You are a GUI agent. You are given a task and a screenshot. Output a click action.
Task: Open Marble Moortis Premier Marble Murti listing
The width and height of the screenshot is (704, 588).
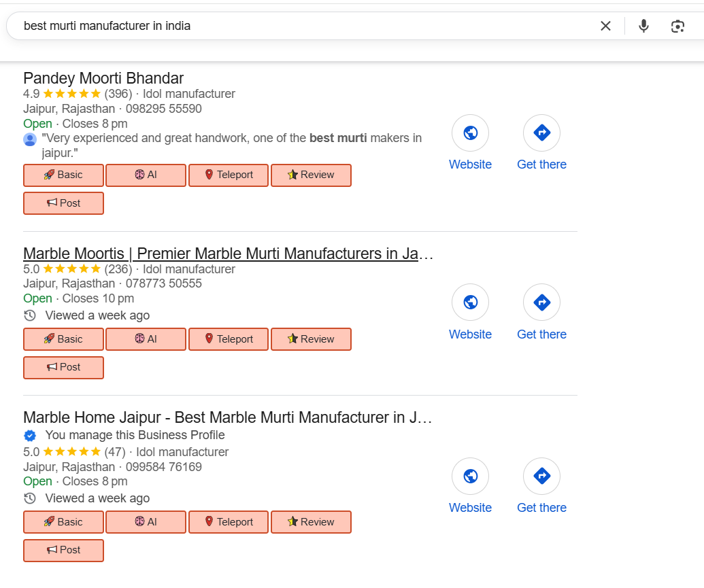[228, 254]
